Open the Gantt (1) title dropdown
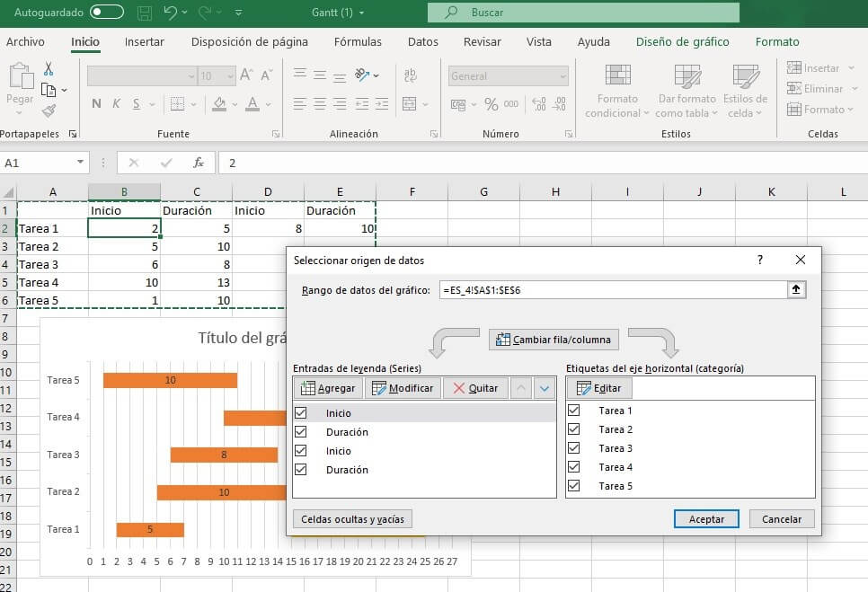868x592 pixels. click(361, 13)
